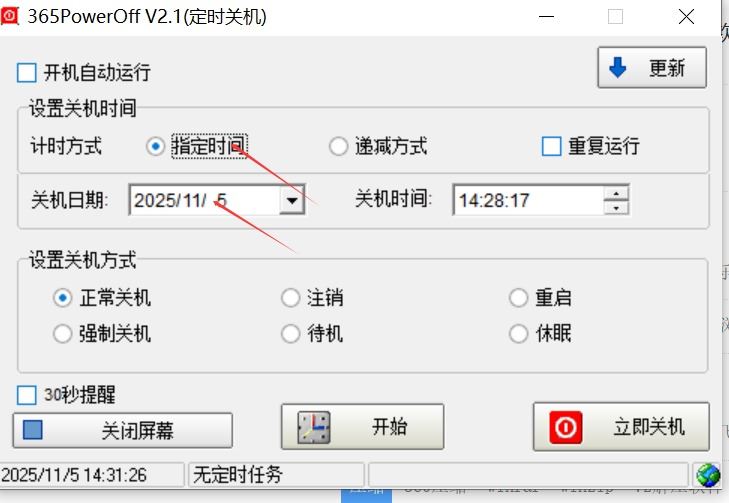Click the clock icon on the 开始 button
This screenshot has height=503, width=729.
pyautogui.click(x=314, y=427)
